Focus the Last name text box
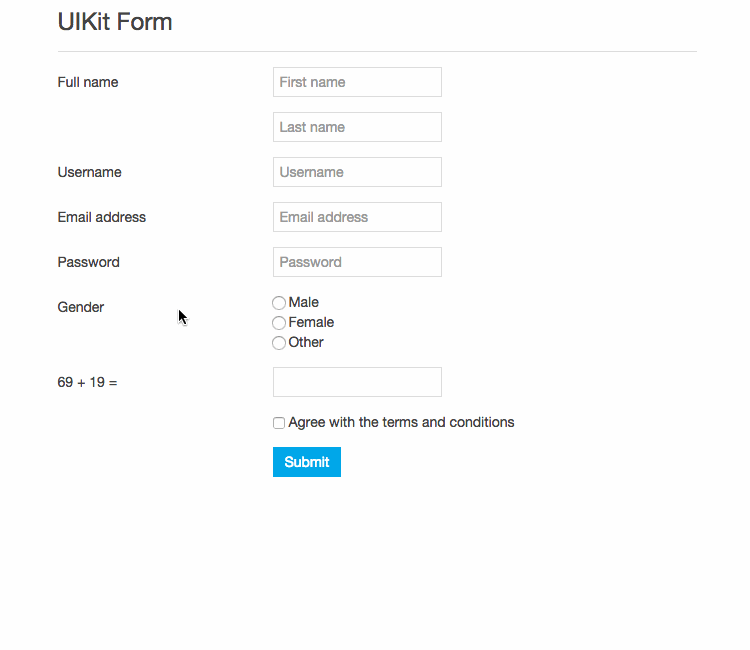Screen dimensions: 750x650 [357, 127]
